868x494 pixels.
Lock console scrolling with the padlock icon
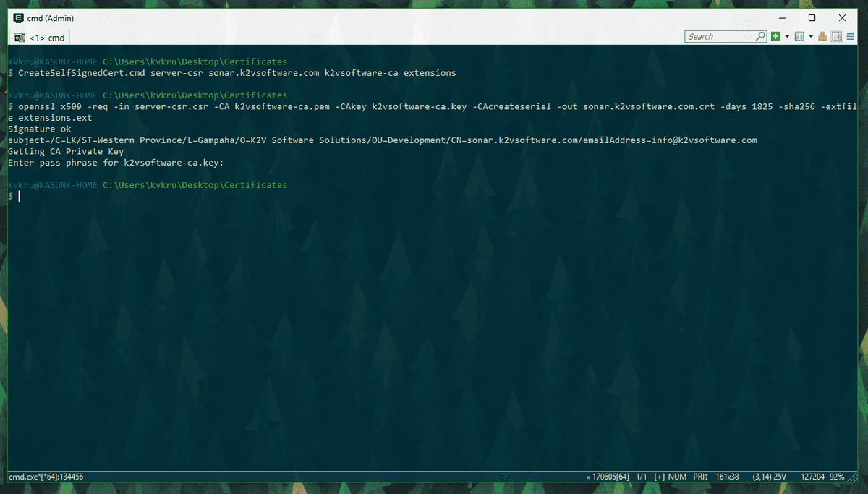(822, 35)
